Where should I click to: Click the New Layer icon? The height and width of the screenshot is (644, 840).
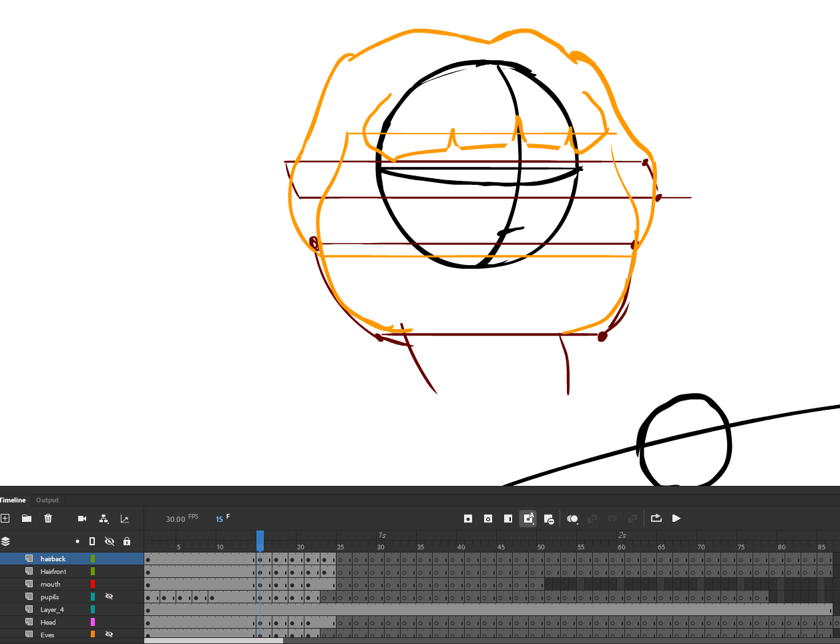(x=5, y=519)
